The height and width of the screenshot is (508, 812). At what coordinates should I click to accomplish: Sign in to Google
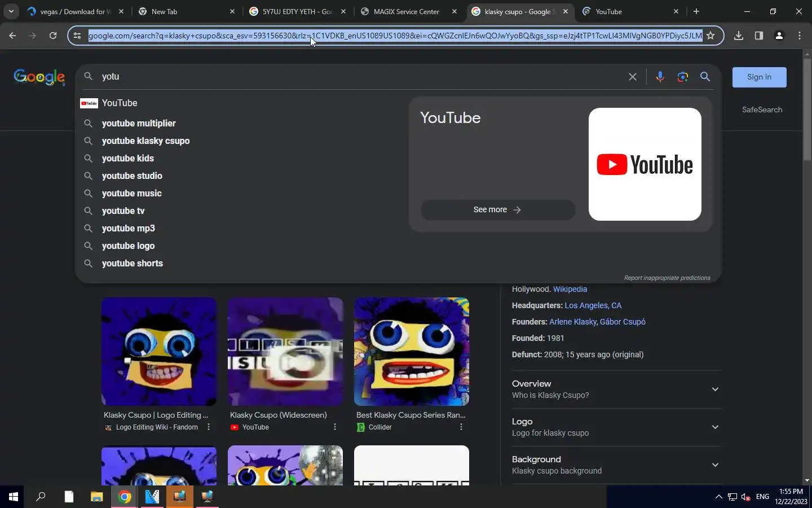click(759, 77)
